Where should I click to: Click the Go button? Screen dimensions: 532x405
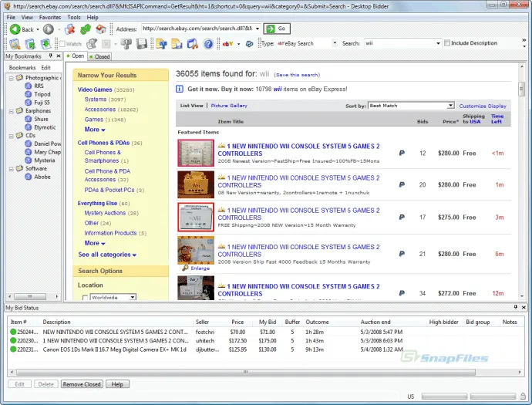tap(277, 29)
